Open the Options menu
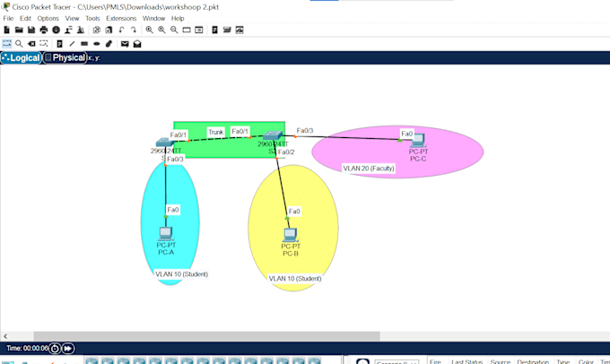The height and width of the screenshot is (364, 610). click(x=48, y=18)
